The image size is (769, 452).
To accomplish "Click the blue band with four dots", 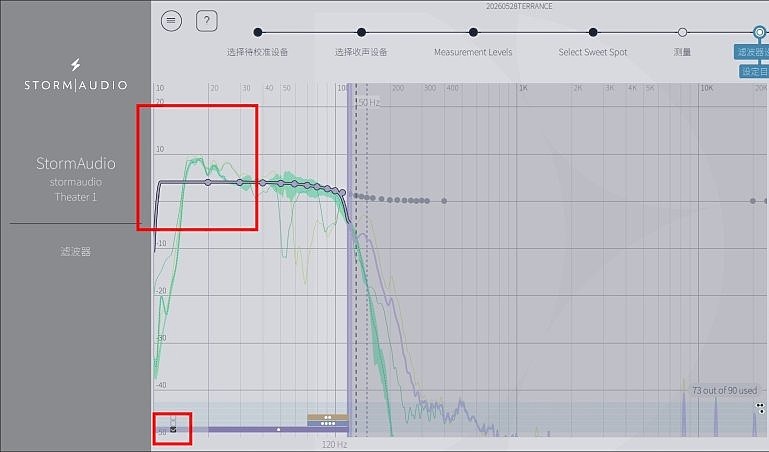I will pos(328,424).
